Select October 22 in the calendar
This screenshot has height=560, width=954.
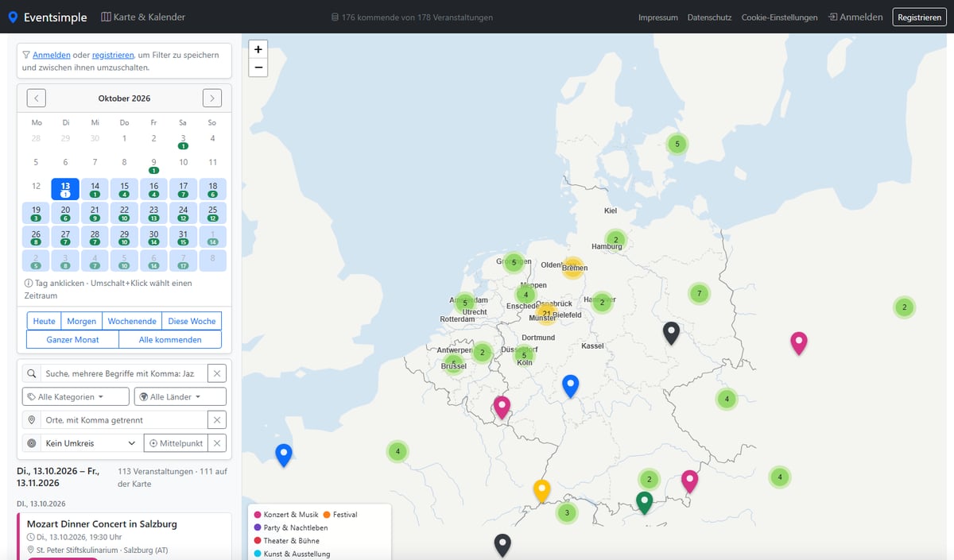click(124, 213)
